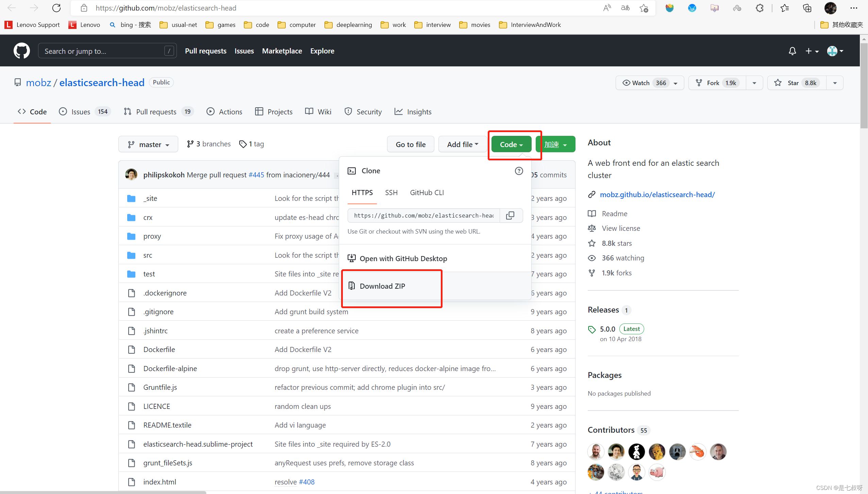This screenshot has height=494, width=868.
Task: Click the HTTPS URL copy icon
Action: tap(510, 215)
